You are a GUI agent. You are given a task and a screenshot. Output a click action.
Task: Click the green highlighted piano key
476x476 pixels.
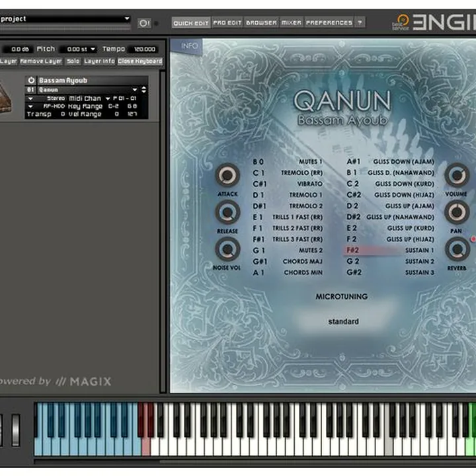coord(471,446)
